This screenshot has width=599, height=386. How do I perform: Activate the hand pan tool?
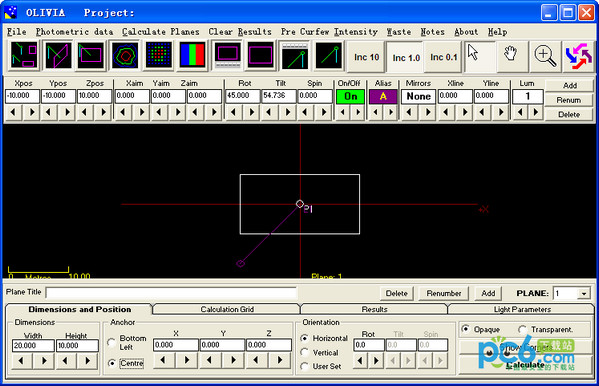512,57
